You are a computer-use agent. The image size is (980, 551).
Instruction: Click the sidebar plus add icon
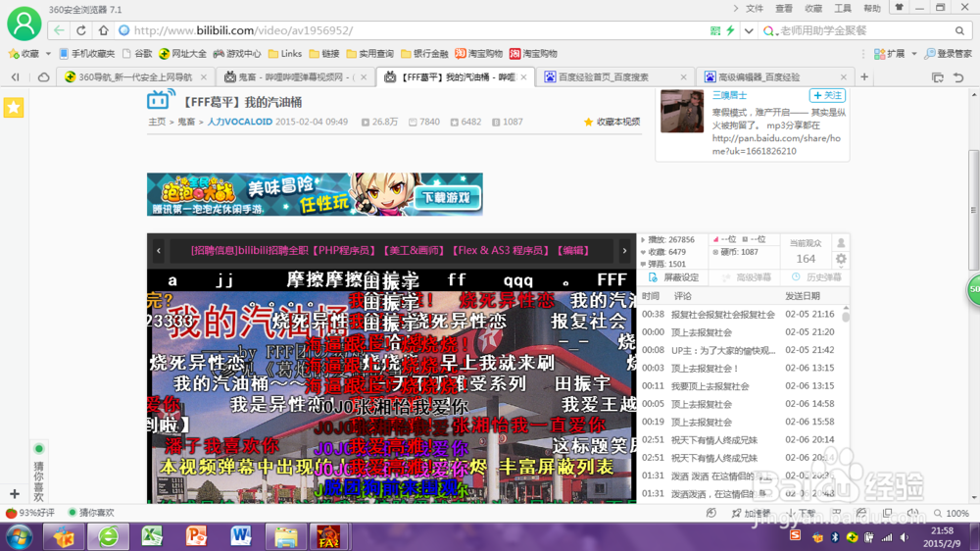click(15, 494)
